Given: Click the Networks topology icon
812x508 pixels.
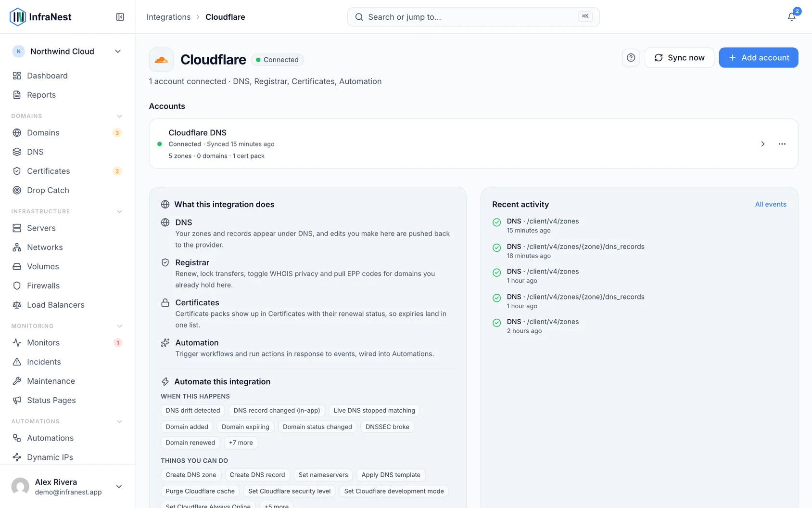Looking at the screenshot, I should point(17,247).
